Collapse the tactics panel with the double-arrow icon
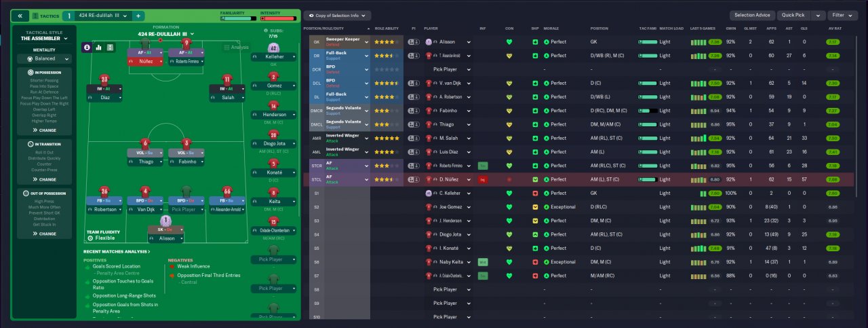Image resolution: width=868 pixels, height=328 pixels. click(20, 16)
